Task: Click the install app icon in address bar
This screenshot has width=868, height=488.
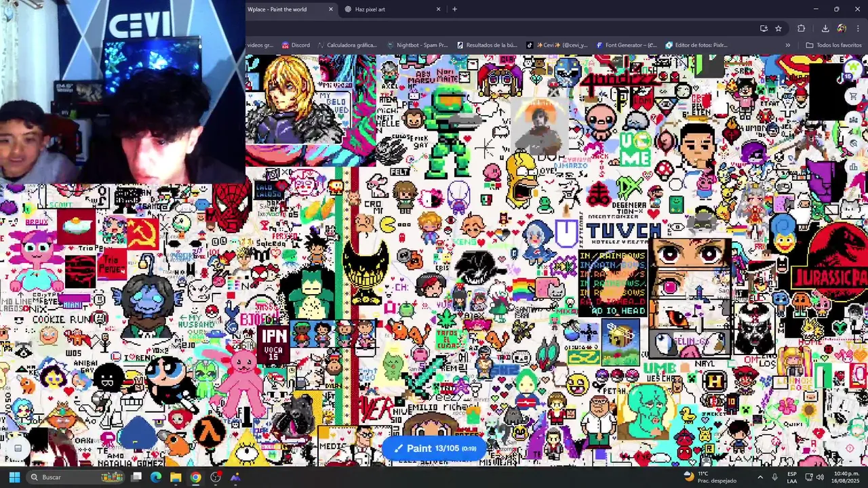Action: pyautogui.click(x=764, y=28)
